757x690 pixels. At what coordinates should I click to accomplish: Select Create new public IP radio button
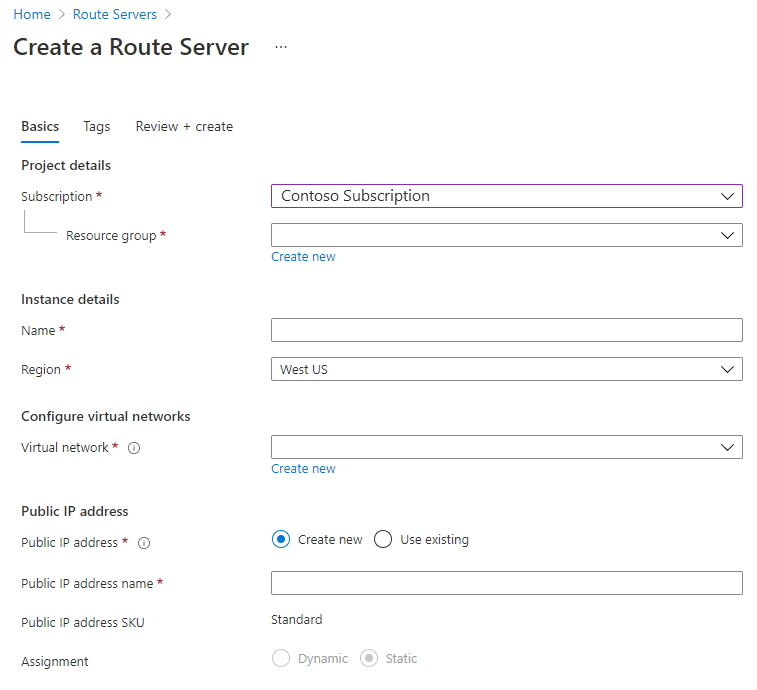click(x=281, y=539)
